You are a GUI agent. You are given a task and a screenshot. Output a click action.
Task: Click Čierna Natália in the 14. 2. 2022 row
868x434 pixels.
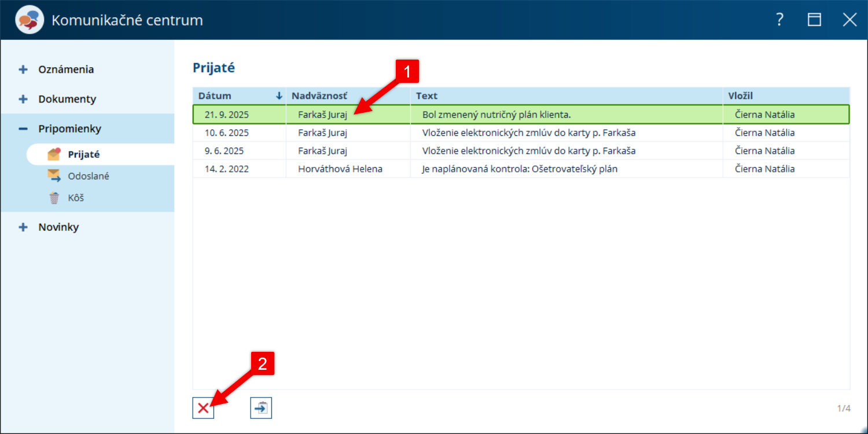coord(764,169)
